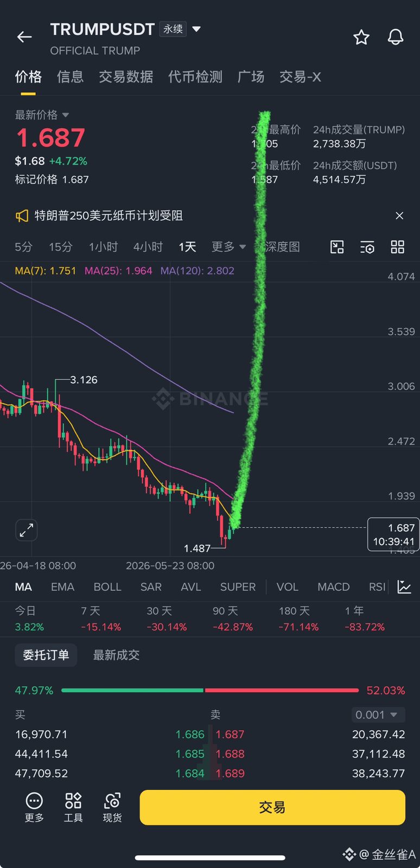The image size is (420, 868).
Task: Open the 特朗普250美元纸币计划受阻 news banner
Action: 109,216
